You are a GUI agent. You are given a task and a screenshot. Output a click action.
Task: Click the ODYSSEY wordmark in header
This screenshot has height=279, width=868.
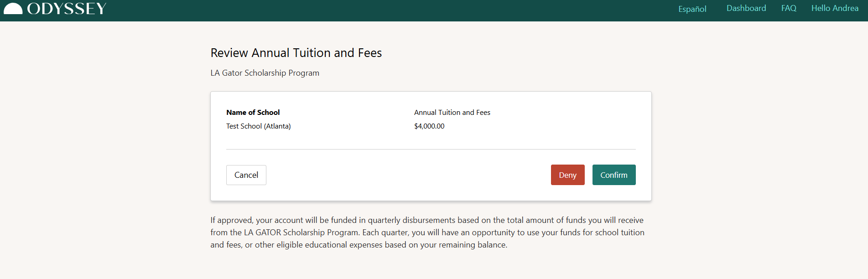pyautogui.click(x=67, y=9)
